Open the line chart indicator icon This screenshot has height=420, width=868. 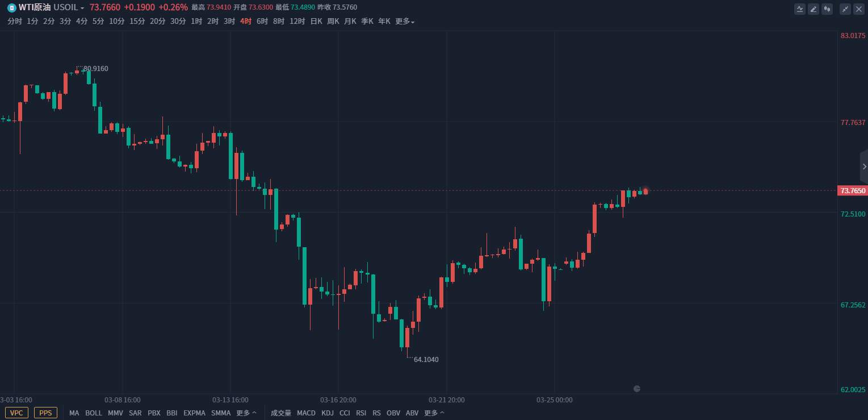(x=800, y=9)
